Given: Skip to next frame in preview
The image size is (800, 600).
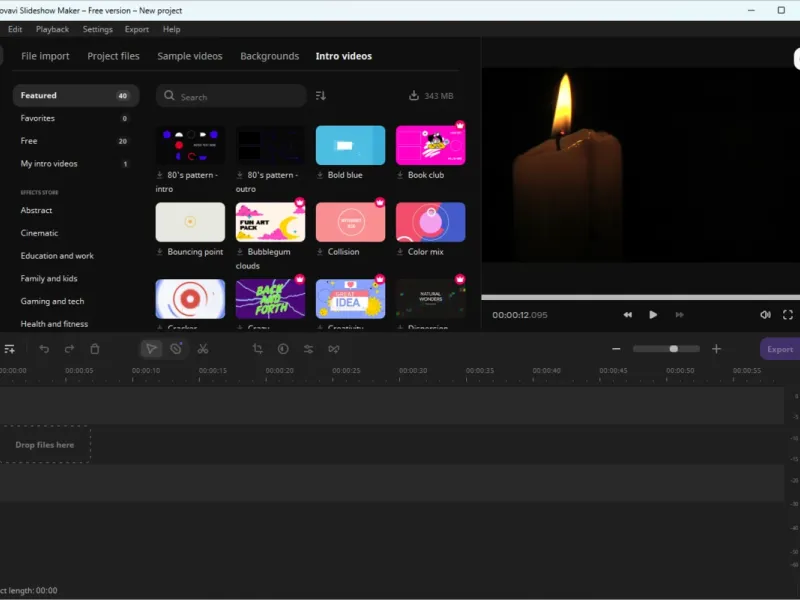Looking at the screenshot, I should click(680, 315).
